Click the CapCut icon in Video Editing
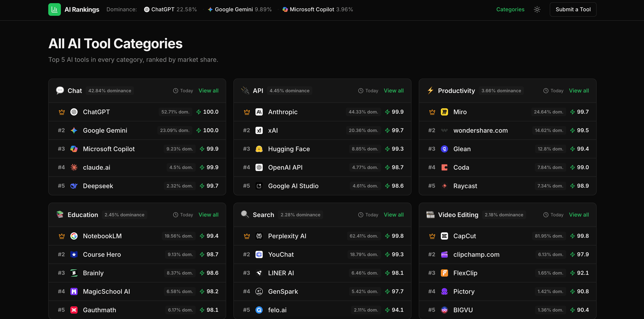The width and height of the screenshot is (644, 319). (444, 236)
